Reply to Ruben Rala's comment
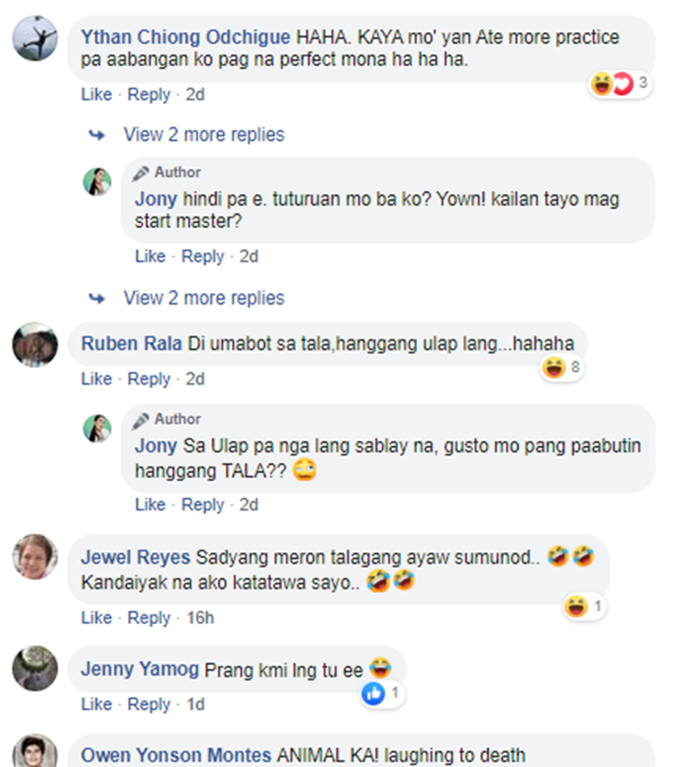Image resolution: width=700 pixels, height=767 pixels. 148,379
